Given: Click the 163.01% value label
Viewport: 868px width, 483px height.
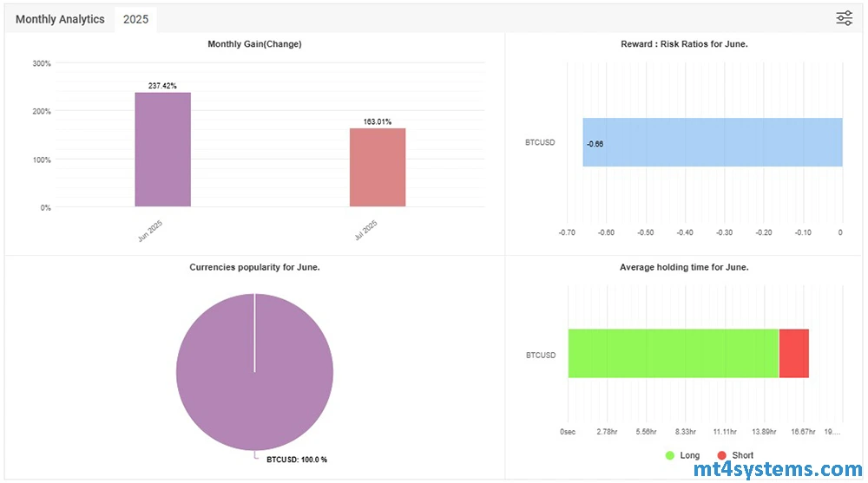Looking at the screenshot, I should pyautogui.click(x=378, y=122).
